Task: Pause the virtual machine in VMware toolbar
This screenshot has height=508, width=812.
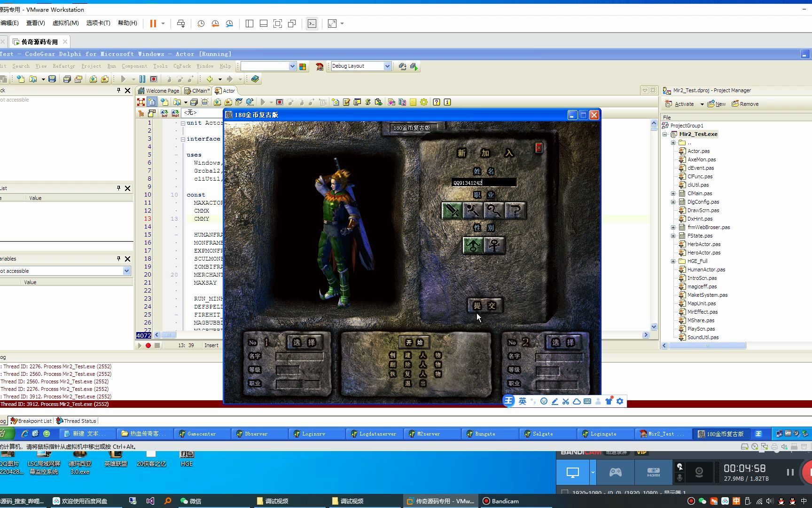Action: coord(153,24)
